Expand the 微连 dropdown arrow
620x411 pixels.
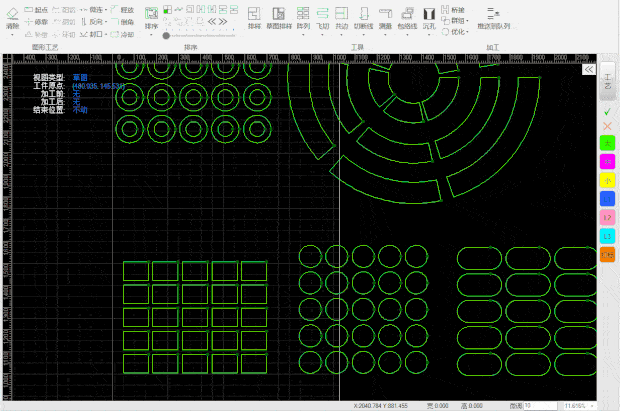point(106,10)
